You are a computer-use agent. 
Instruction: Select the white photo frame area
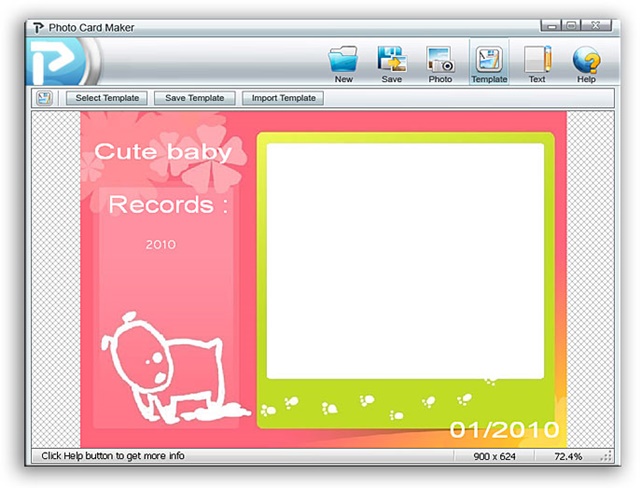coord(405,260)
